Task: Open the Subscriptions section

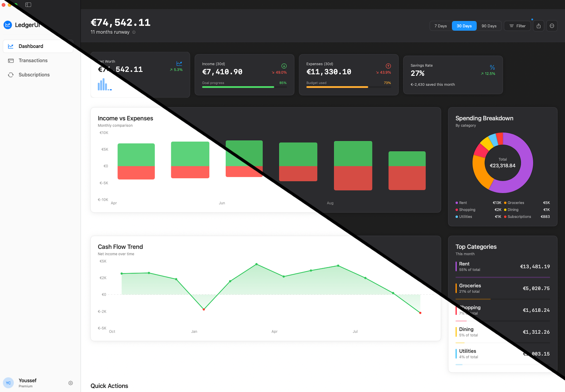Action: point(34,75)
